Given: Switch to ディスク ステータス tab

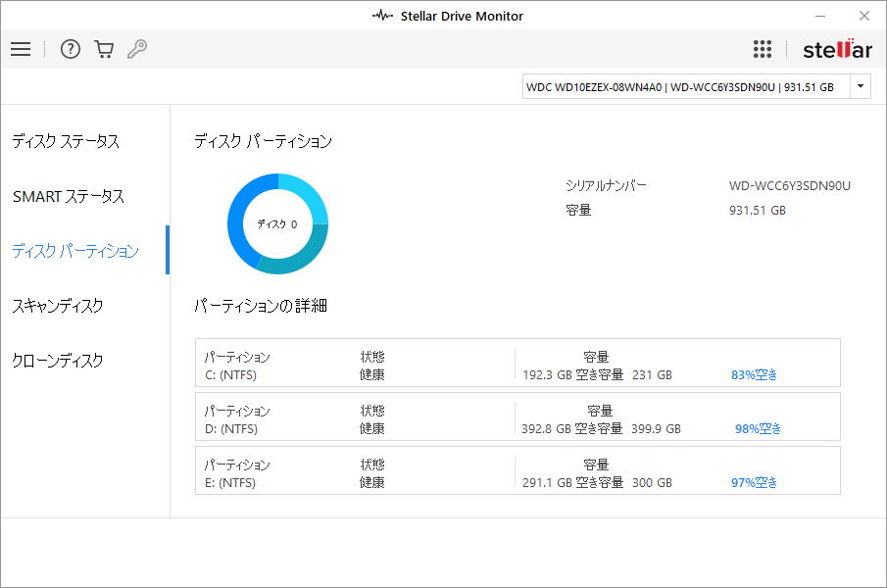Looking at the screenshot, I should point(66,142).
